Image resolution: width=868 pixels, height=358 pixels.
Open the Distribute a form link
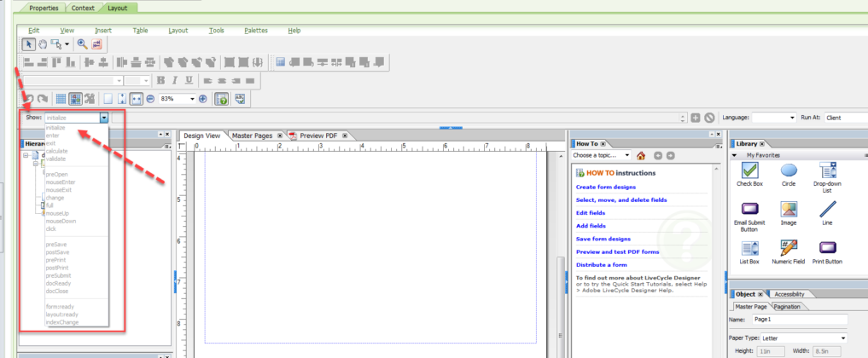pyautogui.click(x=601, y=264)
